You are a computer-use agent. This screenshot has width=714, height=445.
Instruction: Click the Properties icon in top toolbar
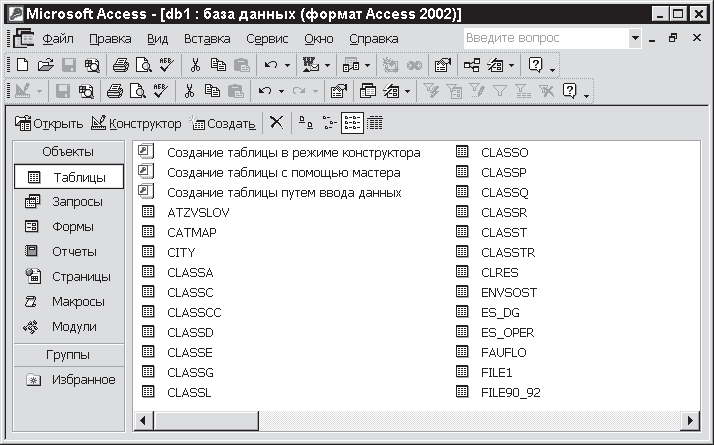442,65
